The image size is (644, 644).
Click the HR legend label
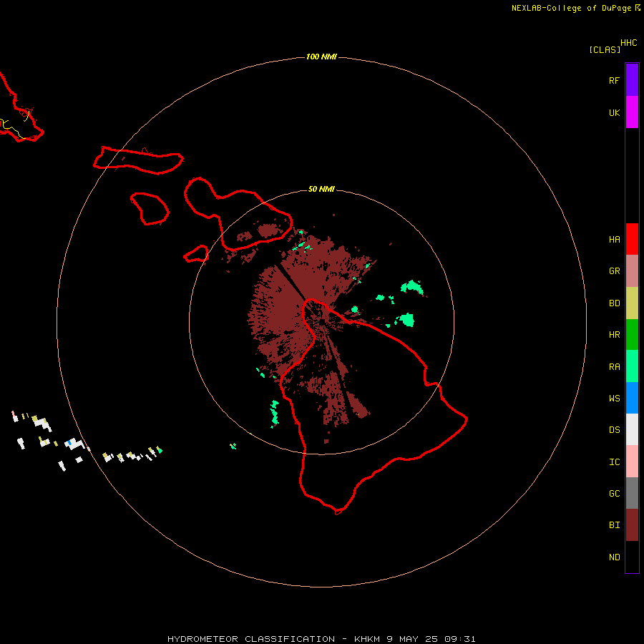tap(614, 335)
